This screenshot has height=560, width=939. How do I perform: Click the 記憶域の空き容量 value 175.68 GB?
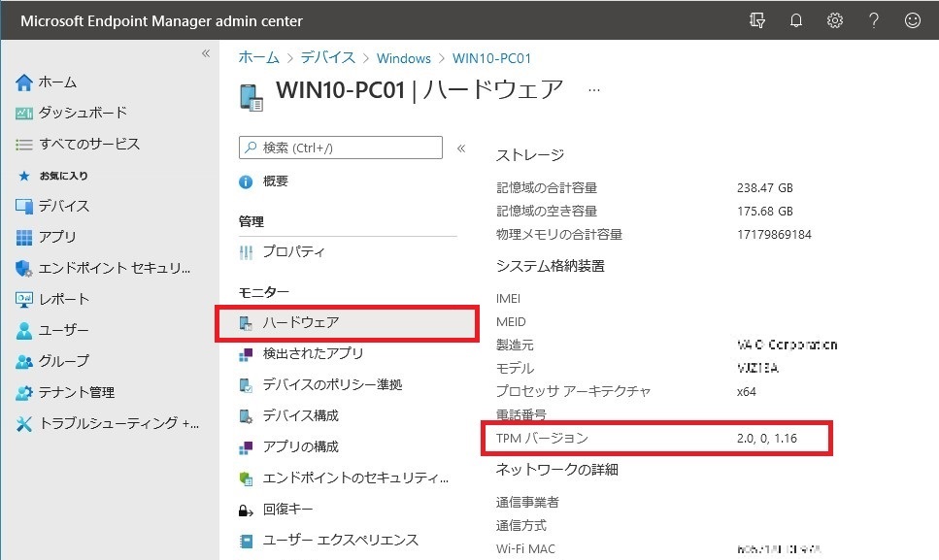click(x=765, y=212)
